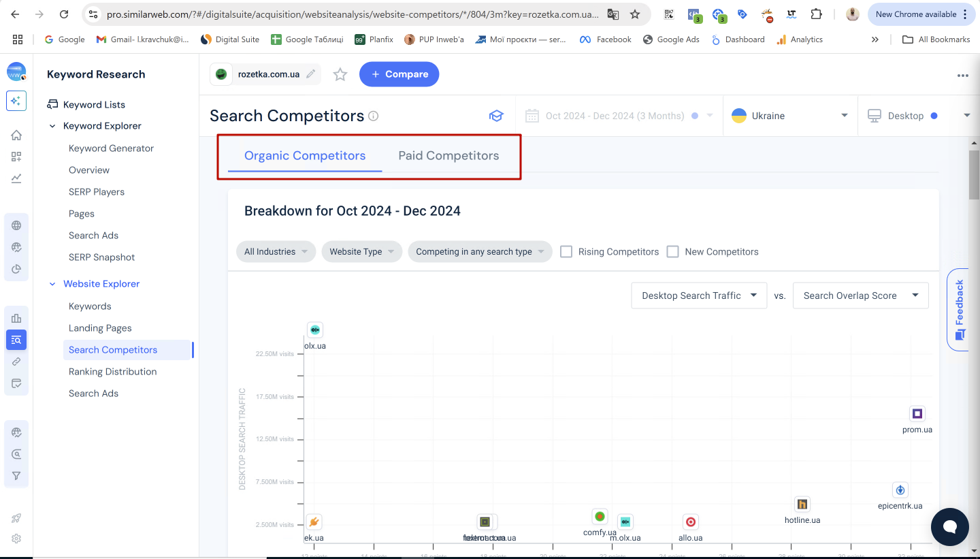980x559 pixels.
Task: Open Keyword Lists in the sidebar
Action: (x=94, y=104)
